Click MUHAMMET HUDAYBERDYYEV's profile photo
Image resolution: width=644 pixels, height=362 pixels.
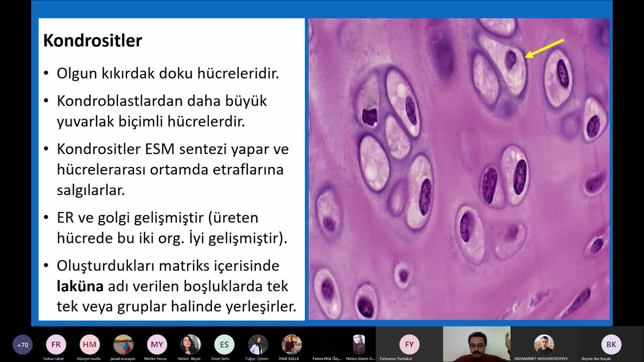click(x=544, y=344)
